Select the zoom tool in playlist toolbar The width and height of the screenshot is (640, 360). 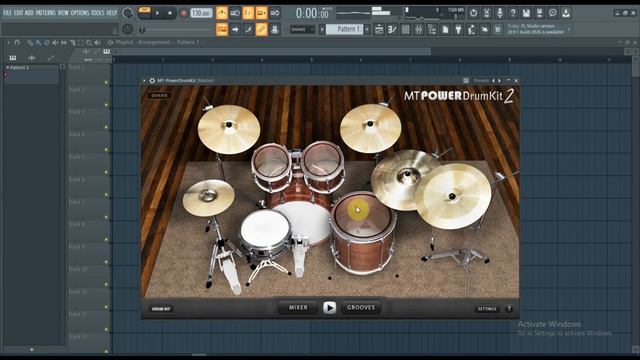click(89, 42)
